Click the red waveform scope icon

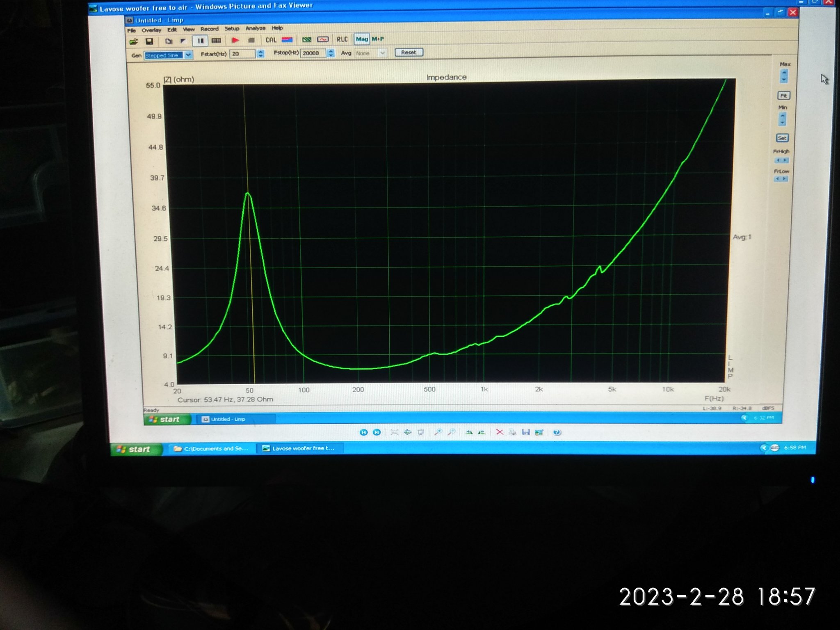pyautogui.click(x=323, y=39)
